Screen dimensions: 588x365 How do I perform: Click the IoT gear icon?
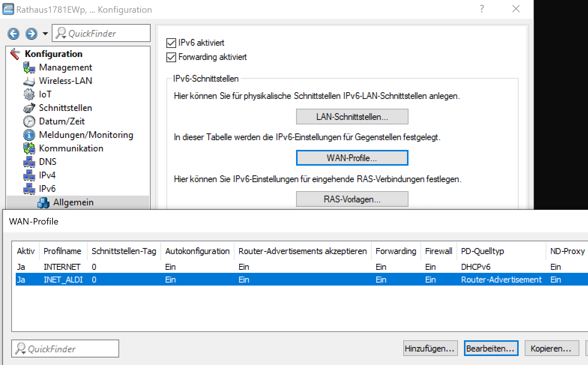(x=29, y=94)
